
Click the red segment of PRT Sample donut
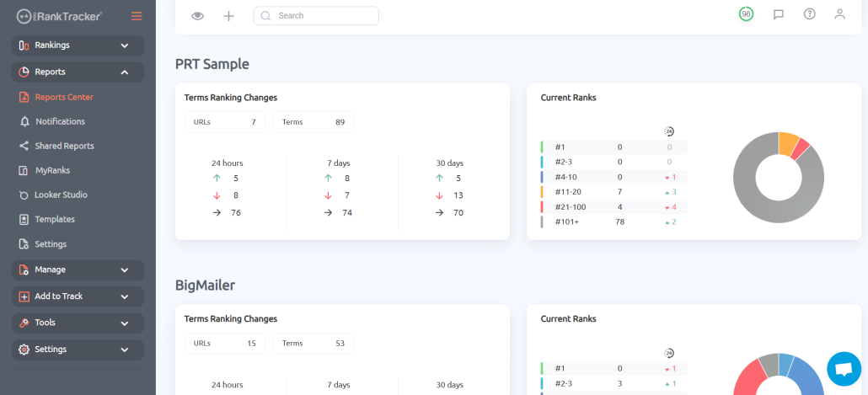tap(801, 150)
